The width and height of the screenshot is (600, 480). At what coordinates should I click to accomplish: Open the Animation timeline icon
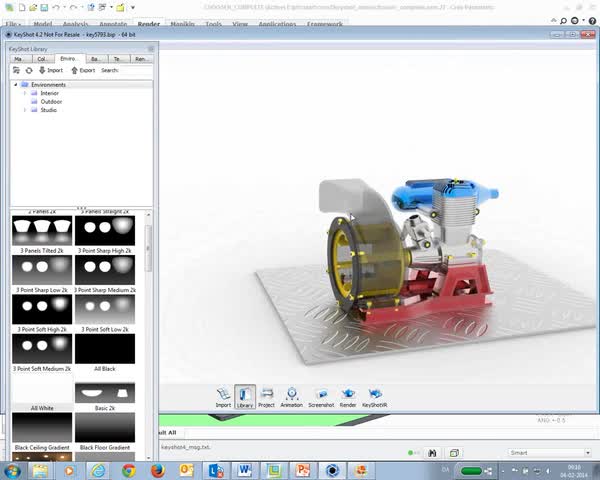pyautogui.click(x=292, y=397)
